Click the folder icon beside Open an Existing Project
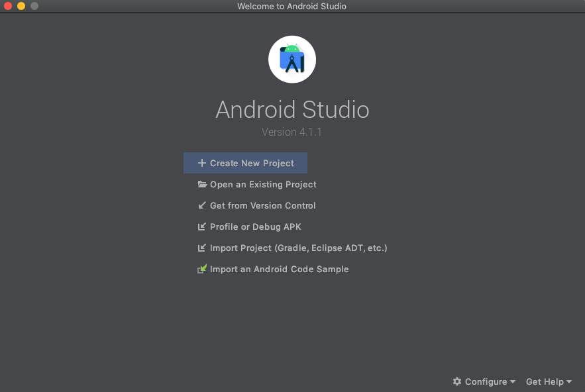 point(201,184)
